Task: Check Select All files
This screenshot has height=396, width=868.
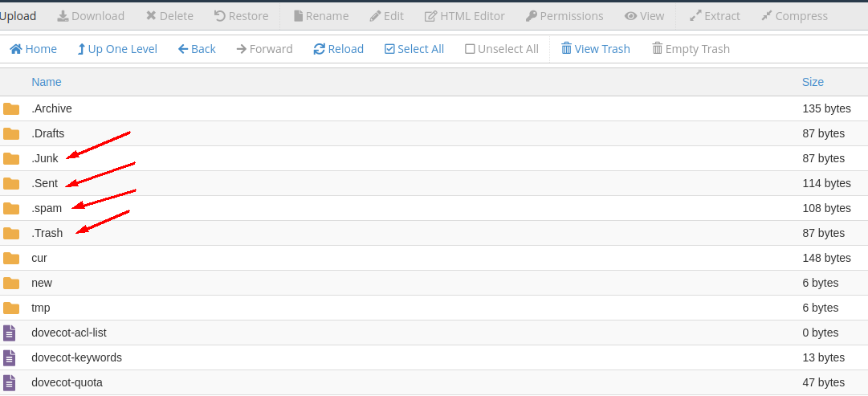Action: [414, 49]
